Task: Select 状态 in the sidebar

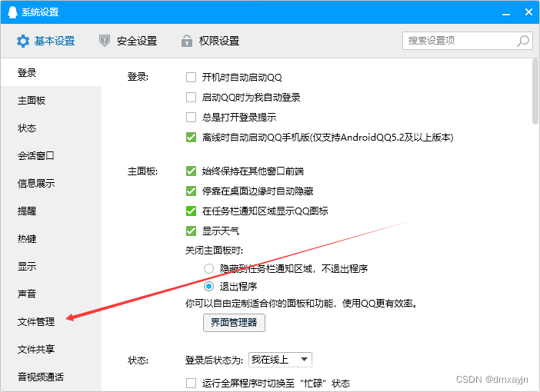Action: tap(51, 128)
